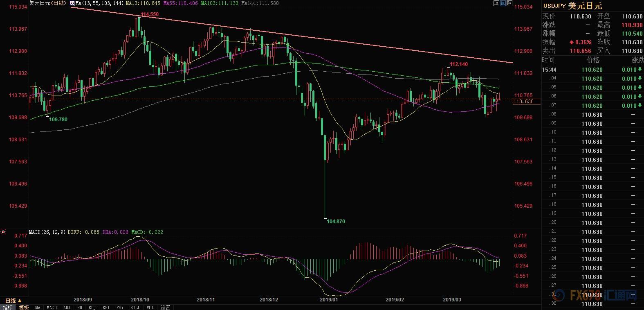Click the 114.550 high price label
Viewport: 644px width, 310px height.
[x=150, y=14]
